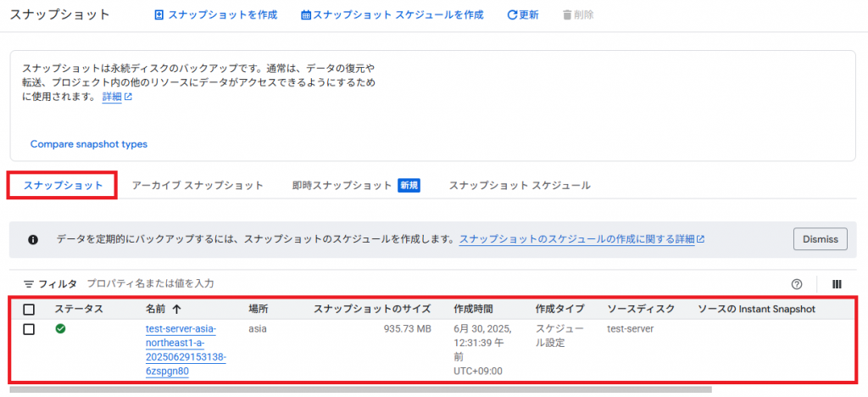Click the horizontal scrollbar below the table

pos(360,390)
